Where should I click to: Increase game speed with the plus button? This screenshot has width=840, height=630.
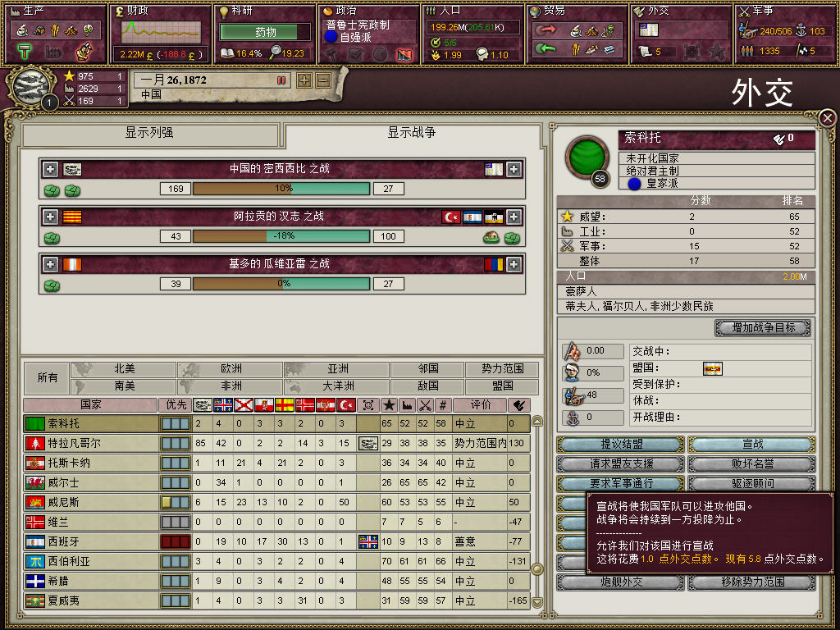tap(304, 80)
